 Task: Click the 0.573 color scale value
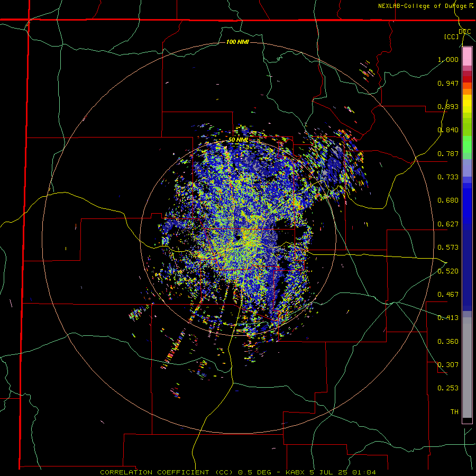coord(448,248)
